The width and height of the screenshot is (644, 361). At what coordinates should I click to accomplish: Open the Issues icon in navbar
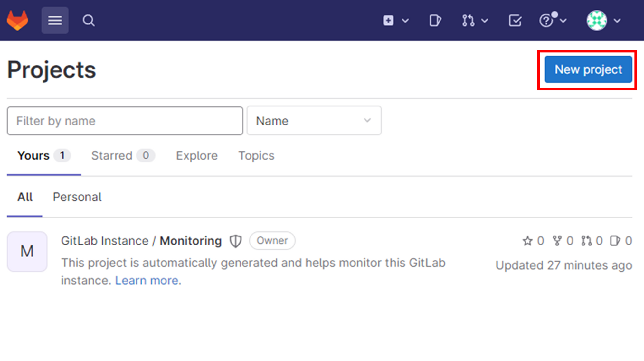point(435,21)
